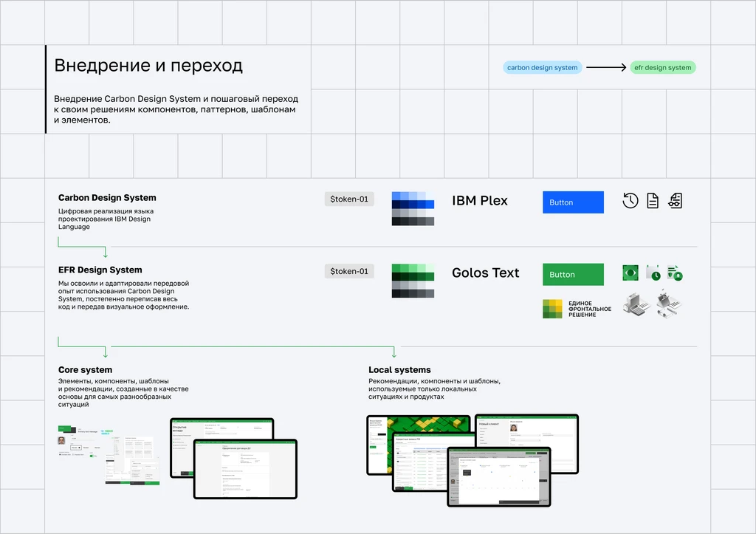Select the green 'efr design system' tag
This screenshot has height=534, width=756.
point(662,67)
